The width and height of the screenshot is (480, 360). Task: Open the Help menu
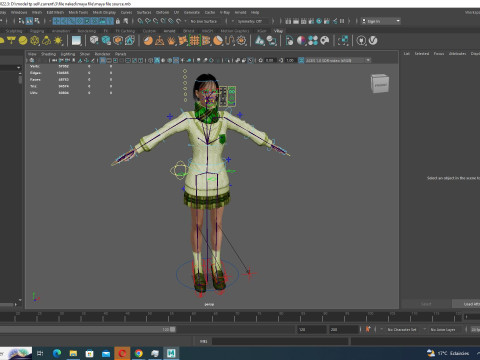pyautogui.click(x=255, y=12)
